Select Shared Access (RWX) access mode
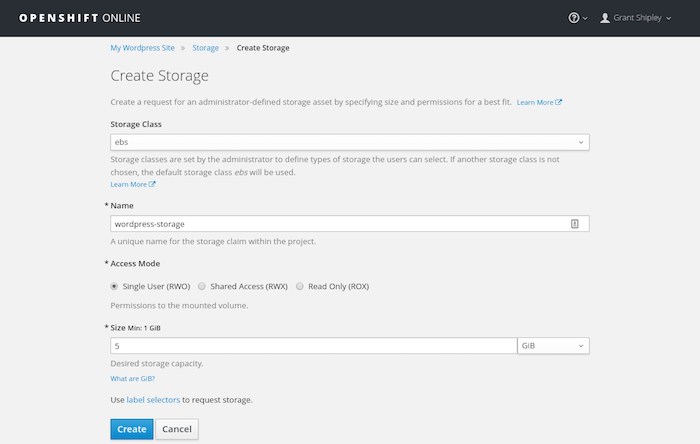This screenshot has height=444, width=700. [203, 286]
